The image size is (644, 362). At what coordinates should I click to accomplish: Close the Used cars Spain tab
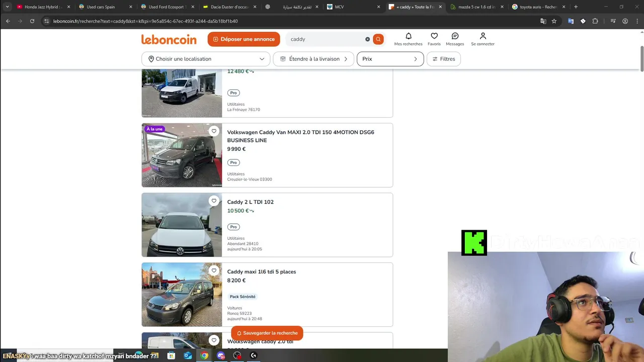point(131,7)
